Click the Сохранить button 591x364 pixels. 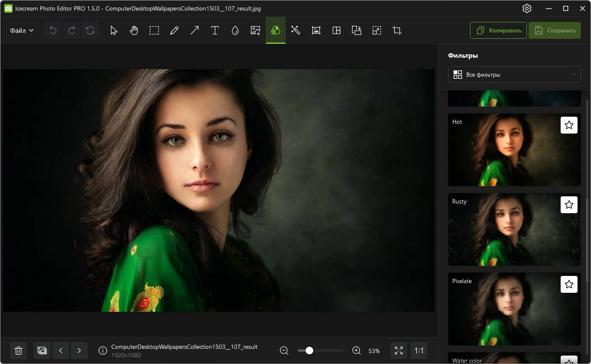pyautogui.click(x=555, y=30)
